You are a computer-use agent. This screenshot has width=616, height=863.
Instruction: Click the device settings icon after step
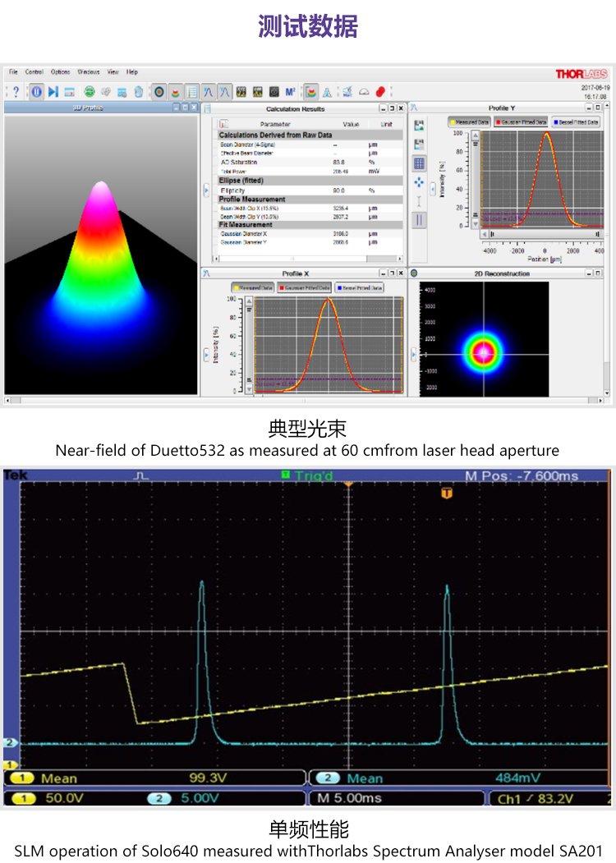pyautogui.click(x=69, y=92)
